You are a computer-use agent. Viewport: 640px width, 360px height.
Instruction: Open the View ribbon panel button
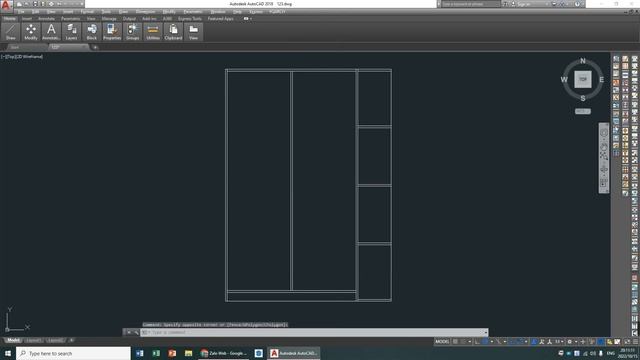pyautogui.click(x=193, y=32)
